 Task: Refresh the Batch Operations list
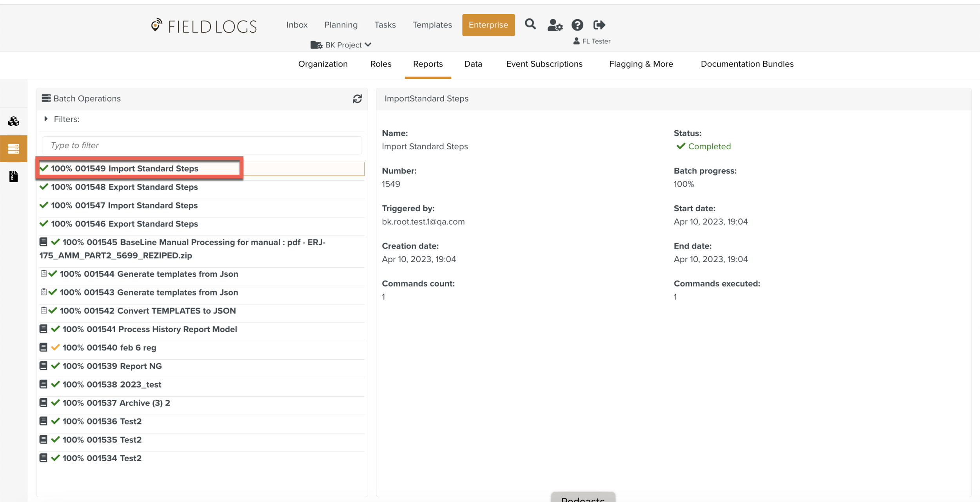tap(357, 99)
